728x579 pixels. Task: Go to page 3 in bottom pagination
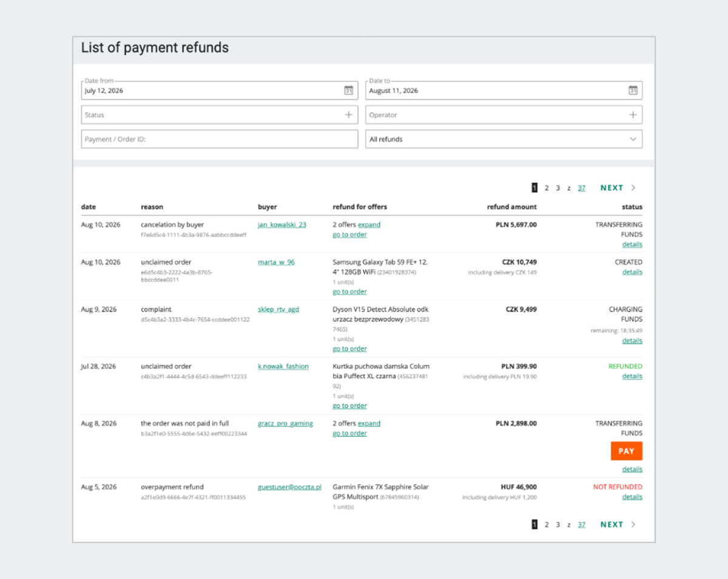point(558,524)
